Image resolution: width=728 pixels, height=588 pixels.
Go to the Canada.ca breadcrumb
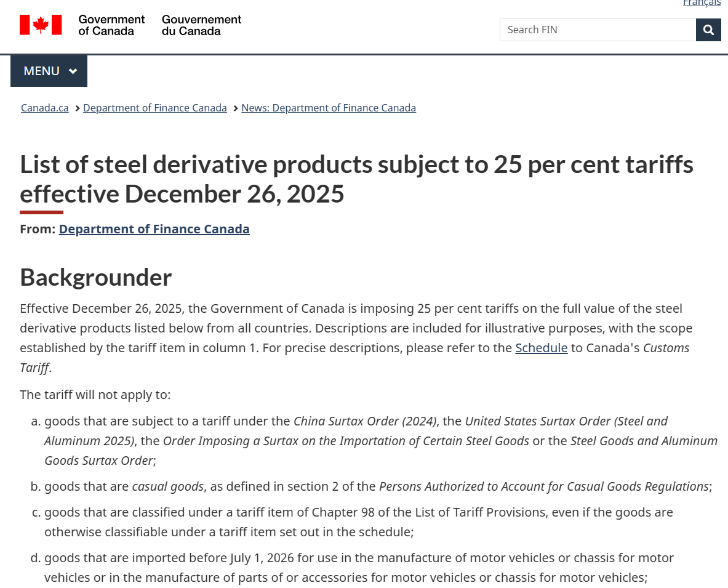[x=45, y=108]
